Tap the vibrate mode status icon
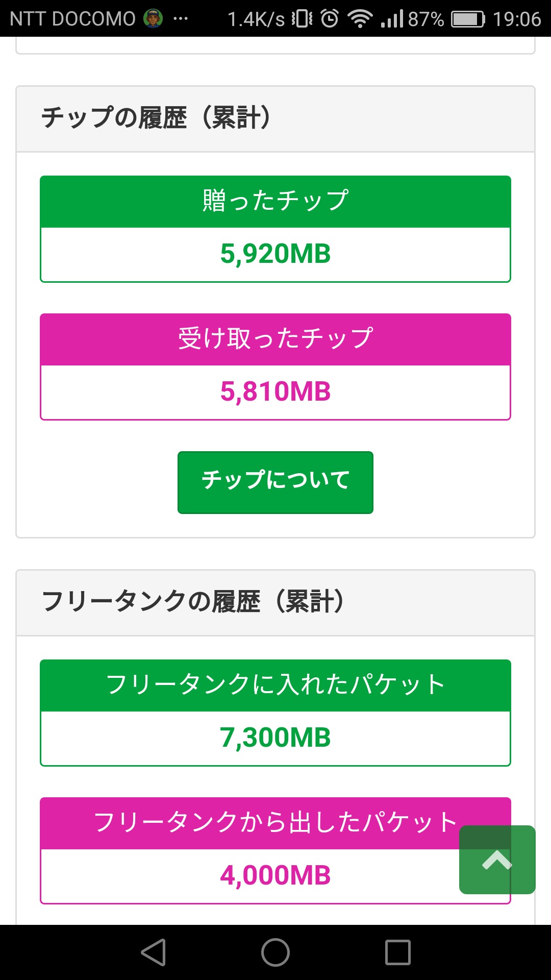Screen dimensions: 551x980 click(302, 19)
